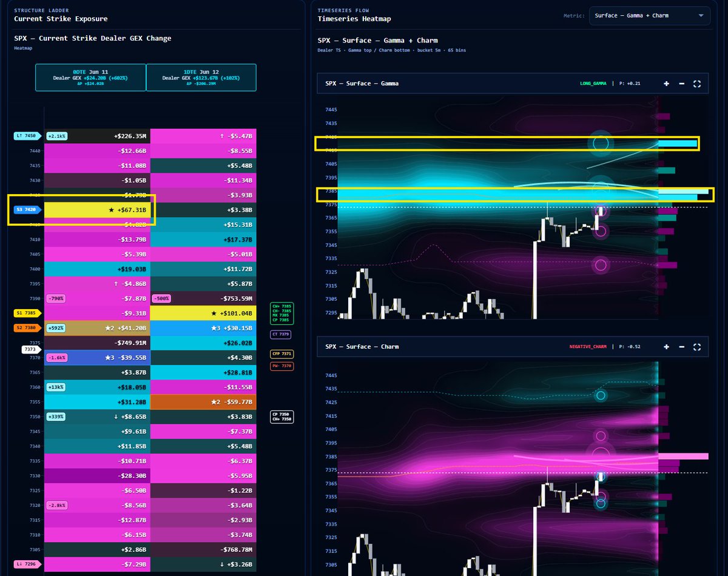Click the +$226.35M cell
The image size is (728, 576).
(97, 136)
